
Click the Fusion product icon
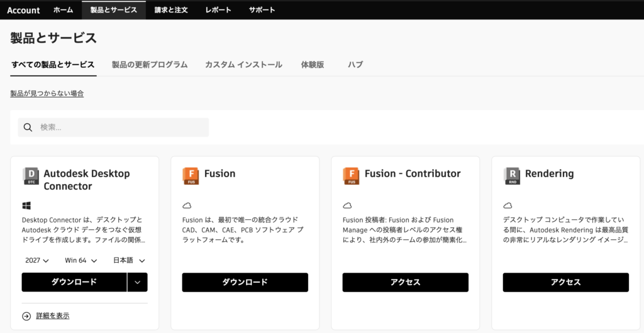191,175
